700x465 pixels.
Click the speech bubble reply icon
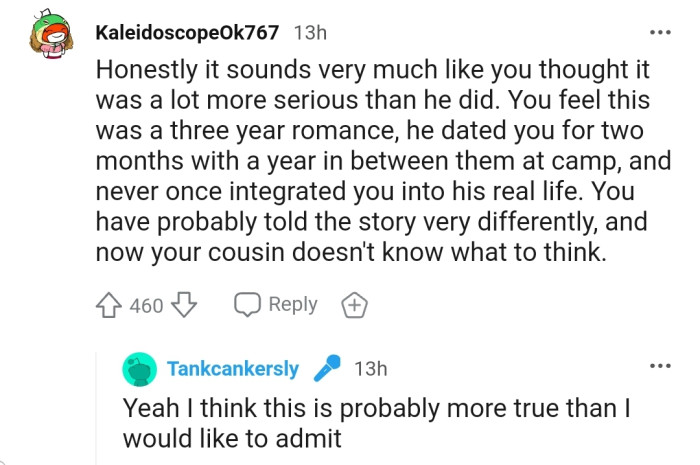click(x=247, y=306)
